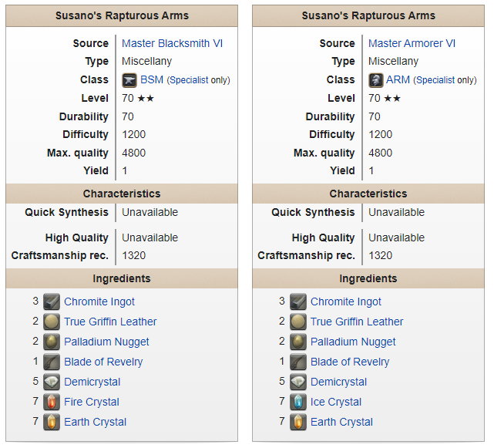Click the Ice Crystal icon
The image size is (494, 448).
tap(298, 403)
